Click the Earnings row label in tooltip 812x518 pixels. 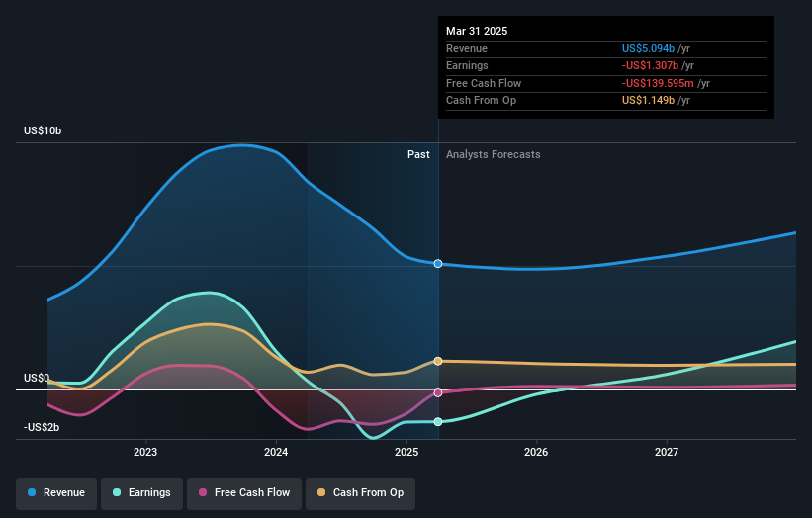467,65
